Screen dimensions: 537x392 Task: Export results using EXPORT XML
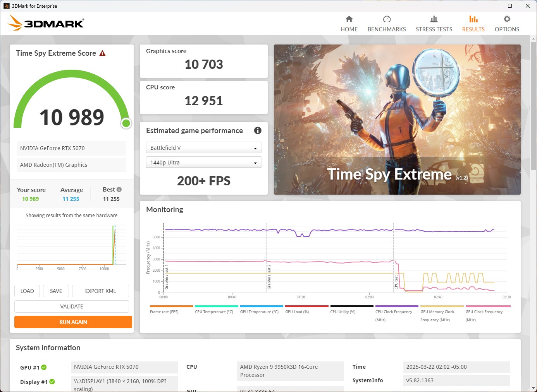coord(100,291)
